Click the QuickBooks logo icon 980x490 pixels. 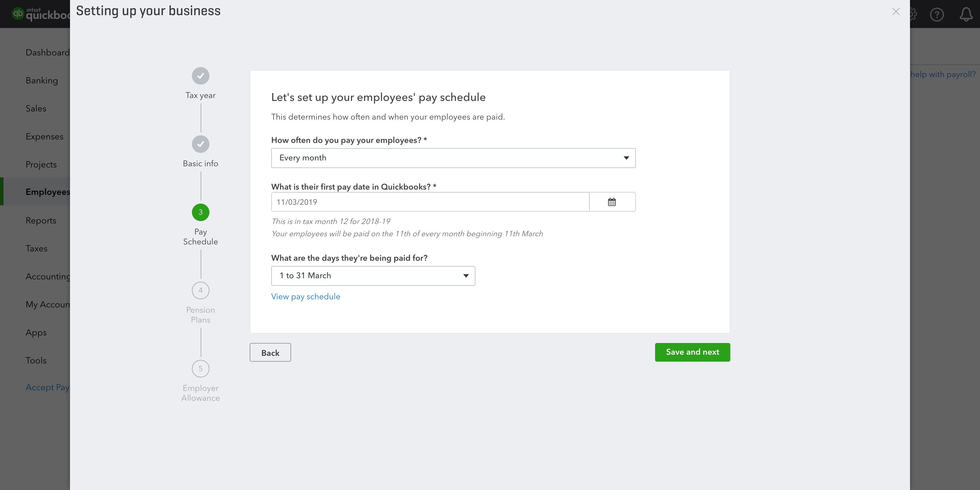click(x=18, y=14)
